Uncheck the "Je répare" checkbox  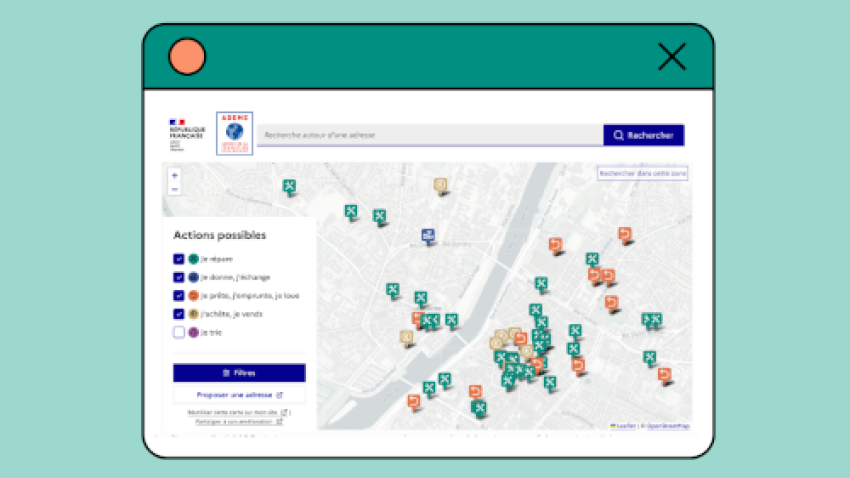coord(179,259)
